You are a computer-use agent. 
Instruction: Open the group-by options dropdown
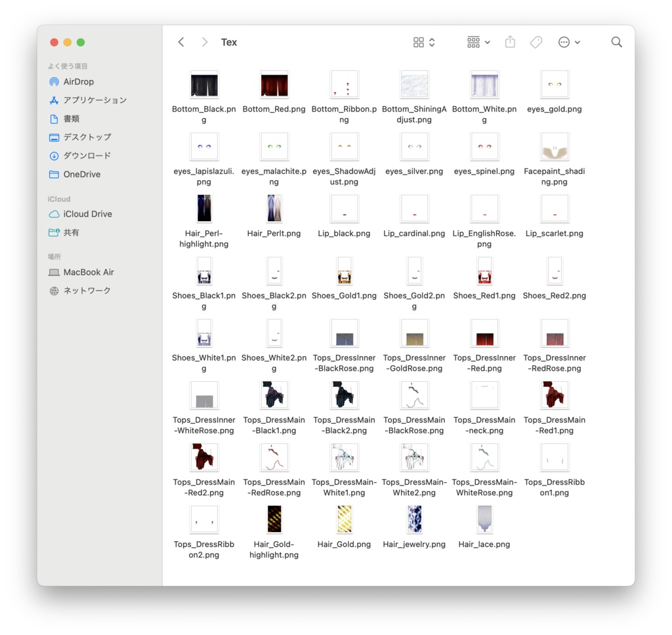(478, 42)
